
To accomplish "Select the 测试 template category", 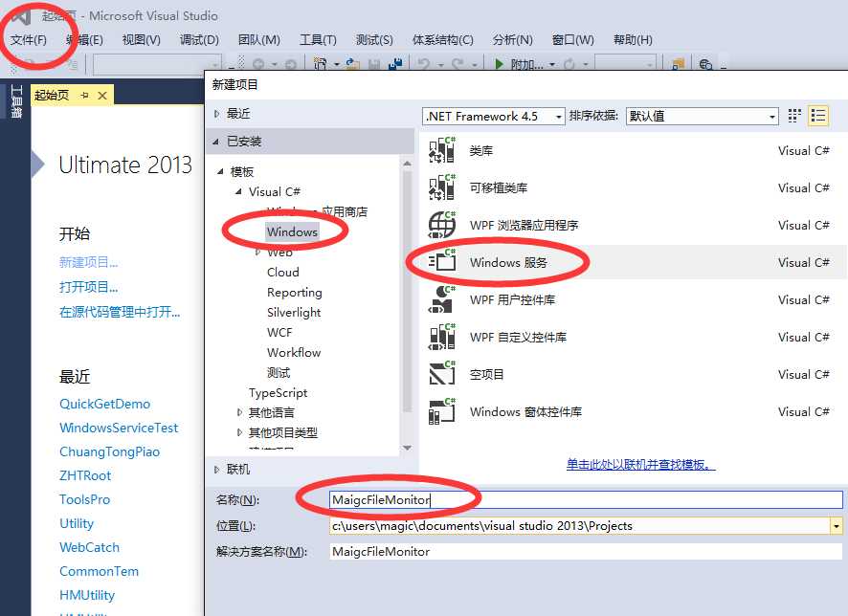I will click(279, 372).
